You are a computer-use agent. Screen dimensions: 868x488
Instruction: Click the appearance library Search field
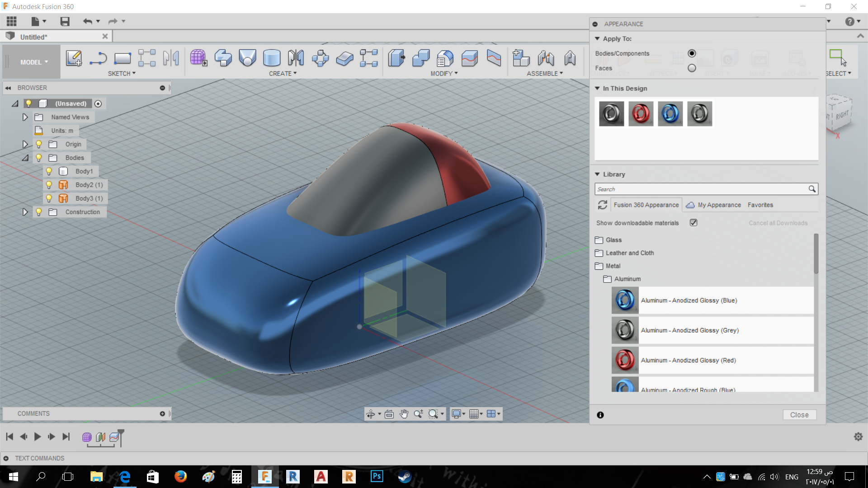706,189
